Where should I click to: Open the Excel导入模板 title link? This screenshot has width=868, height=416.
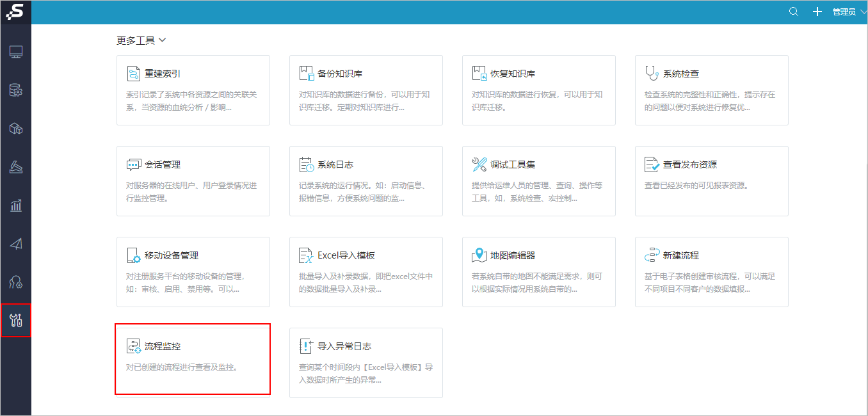tap(346, 255)
